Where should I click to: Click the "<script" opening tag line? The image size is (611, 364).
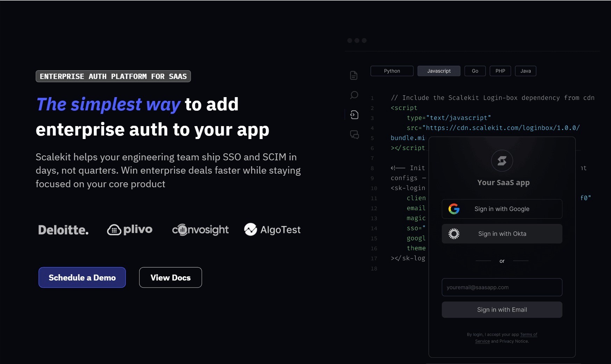click(x=404, y=108)
